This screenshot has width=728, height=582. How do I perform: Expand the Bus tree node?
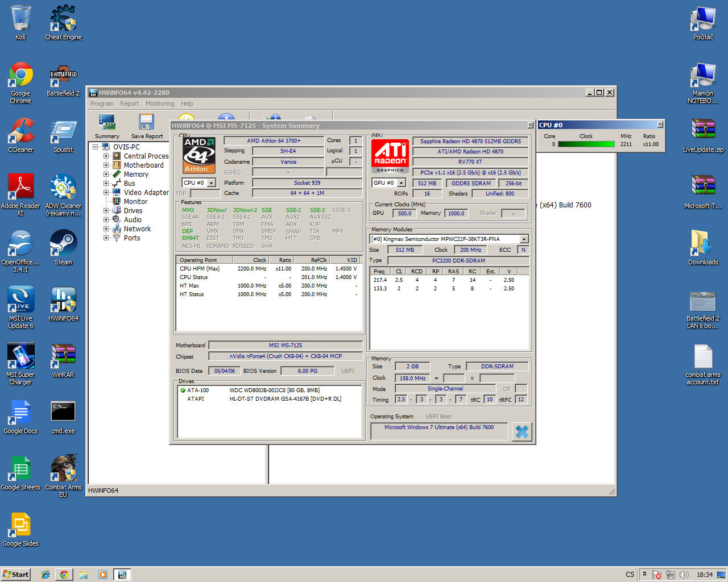click(x=106, y=183)
